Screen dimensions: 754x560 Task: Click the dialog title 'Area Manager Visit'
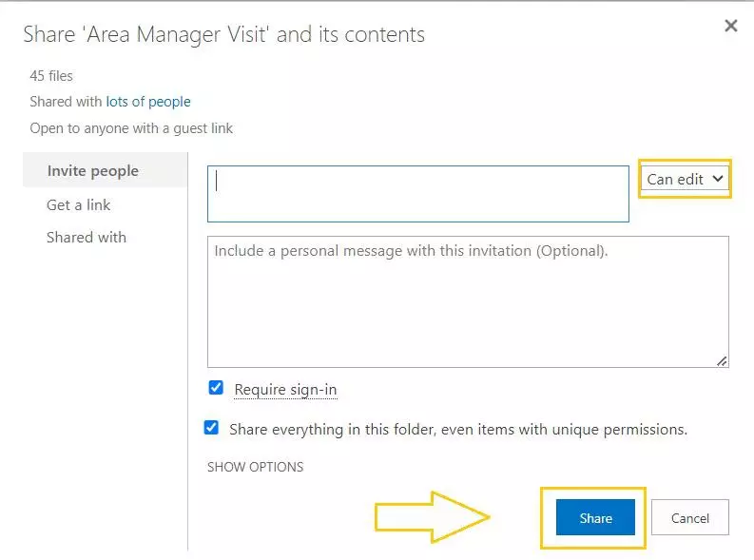223,35
